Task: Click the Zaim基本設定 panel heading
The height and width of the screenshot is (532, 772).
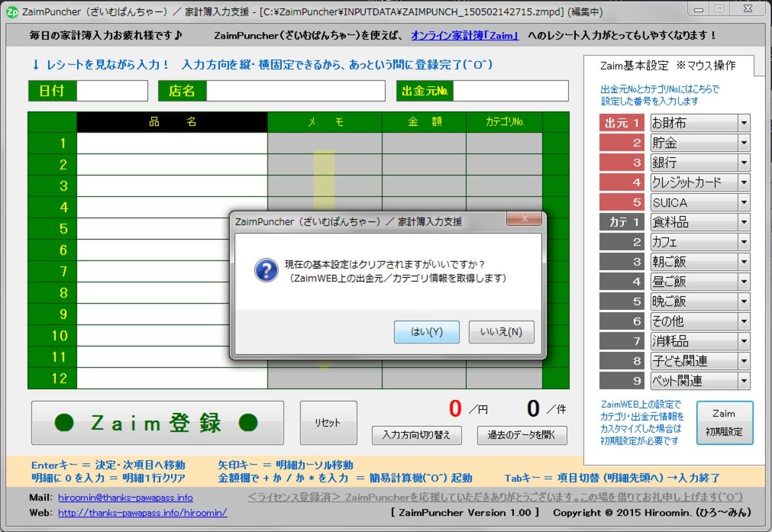Action: (668, 66)
